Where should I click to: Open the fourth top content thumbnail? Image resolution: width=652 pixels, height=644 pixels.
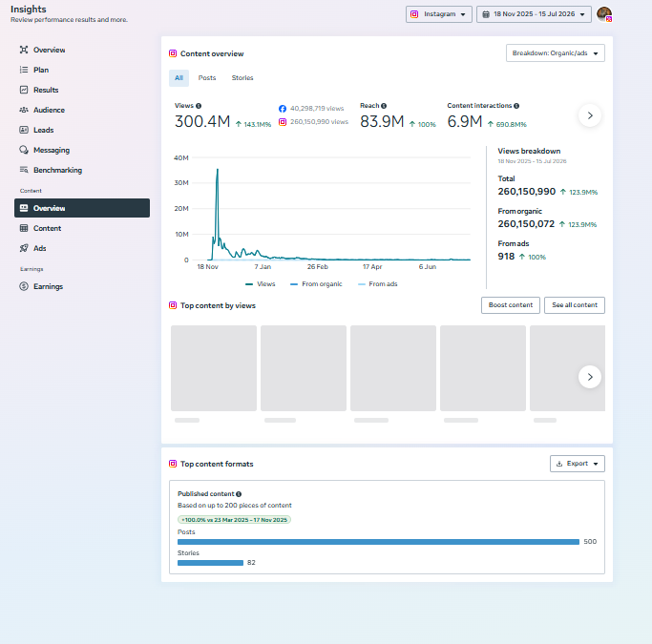point(483,368)
